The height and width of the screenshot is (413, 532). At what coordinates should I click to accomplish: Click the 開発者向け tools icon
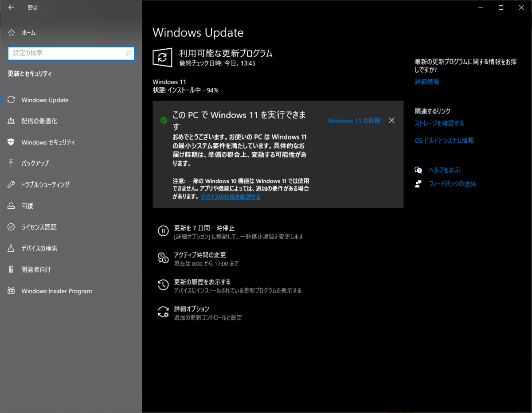pos(12,269)
